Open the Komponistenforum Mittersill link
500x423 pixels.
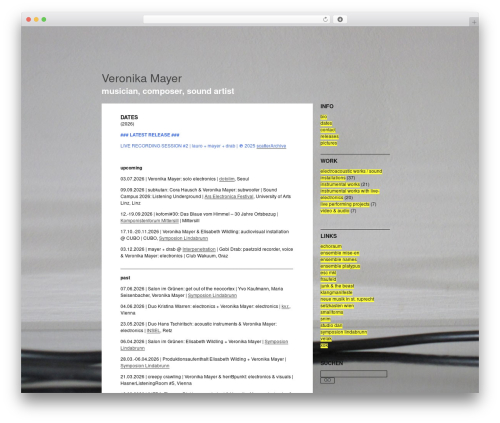tap(149, 221)
